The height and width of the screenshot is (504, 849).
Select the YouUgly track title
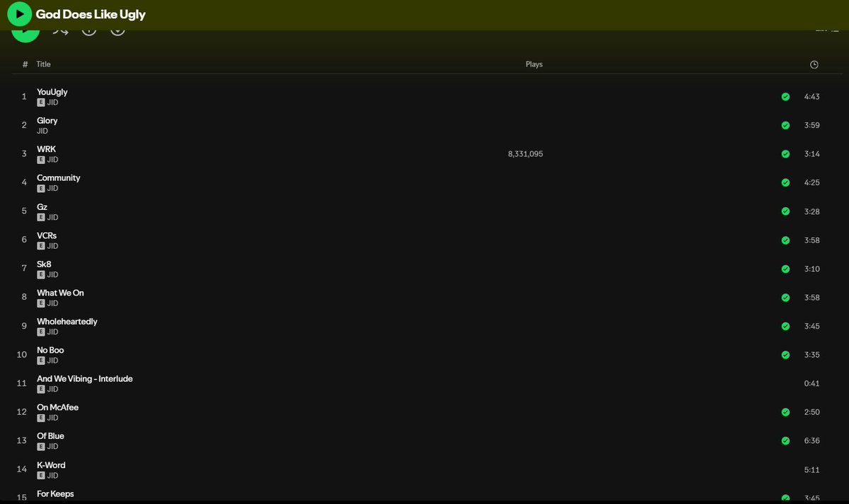(52, 92)
